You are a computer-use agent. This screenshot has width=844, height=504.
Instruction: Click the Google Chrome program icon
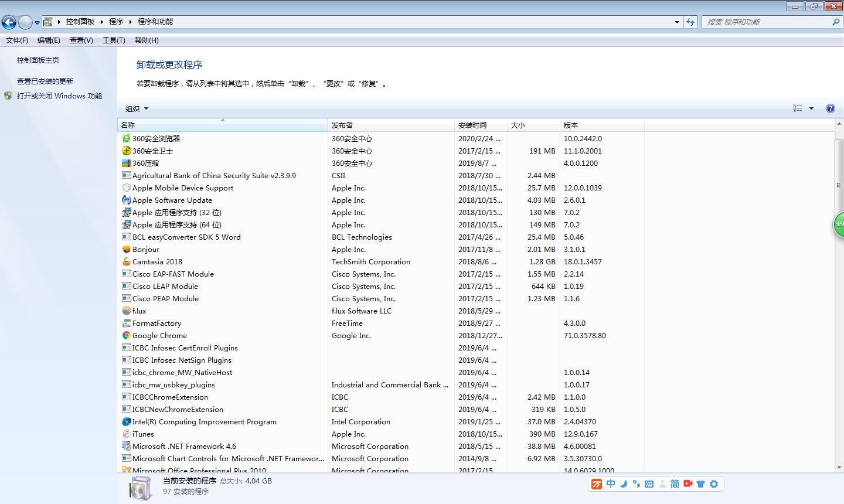126,335
